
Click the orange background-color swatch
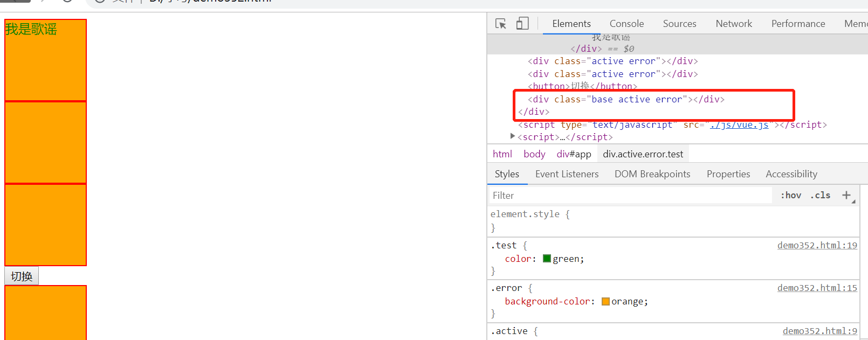click(x=605, y=301)
